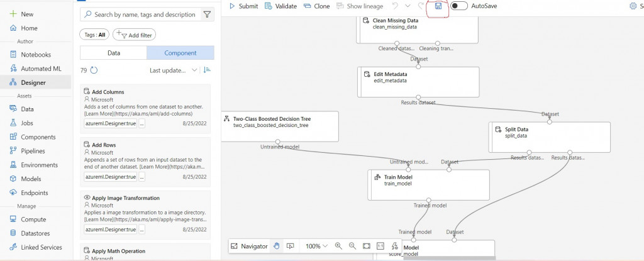Click the Save pipeline disk icon
The width and height of the screenshot is (644, 261).
(x=438, y=6)
